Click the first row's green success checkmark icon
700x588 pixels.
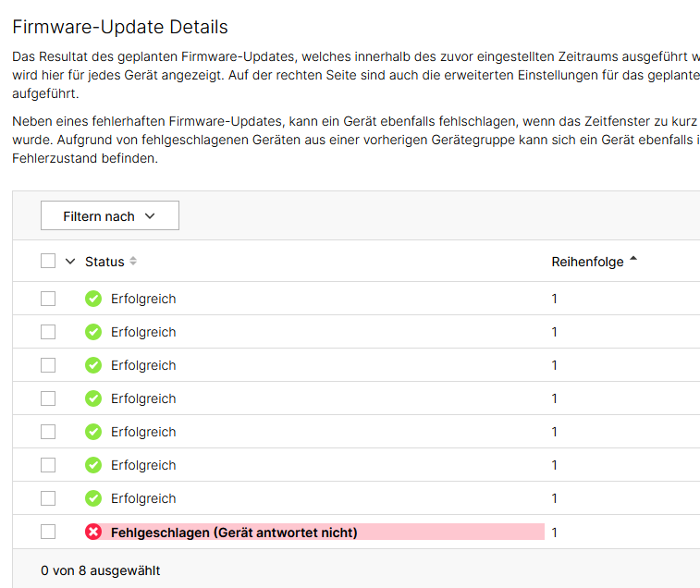93,299
